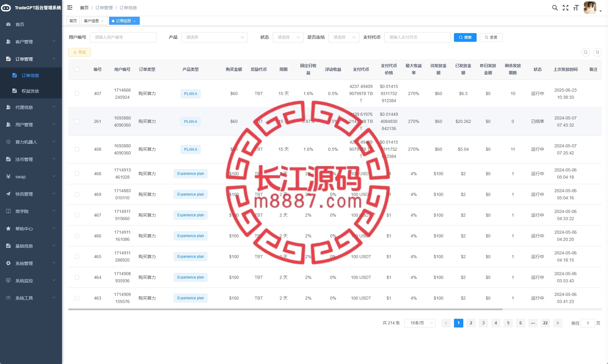Expand the 代理信息 sidebar menu
Viewport: 608px width, 364px height.
31,107
